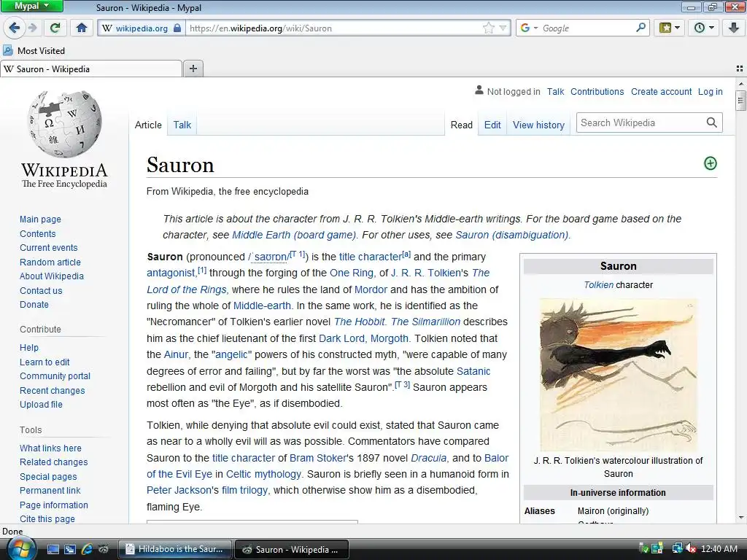Image resolution: width=747 pixels, height=560 pixels.
Task: Go to Main page in sidebar
Action: pyautogui.click(x=41, y=219)
